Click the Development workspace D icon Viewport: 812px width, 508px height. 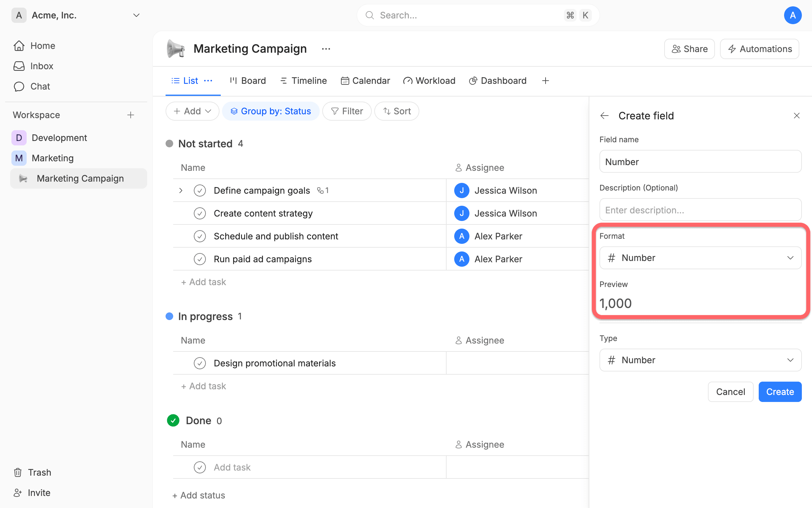point(19,138)
